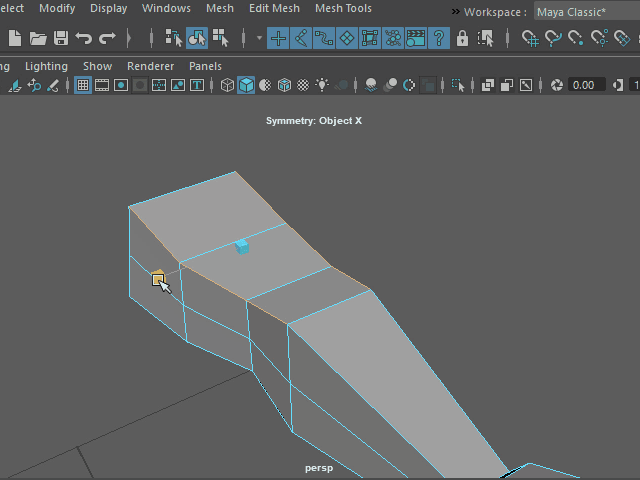
Task: Open the Workspace dropdown showing Maya Classic
Action: coord(584,12)
